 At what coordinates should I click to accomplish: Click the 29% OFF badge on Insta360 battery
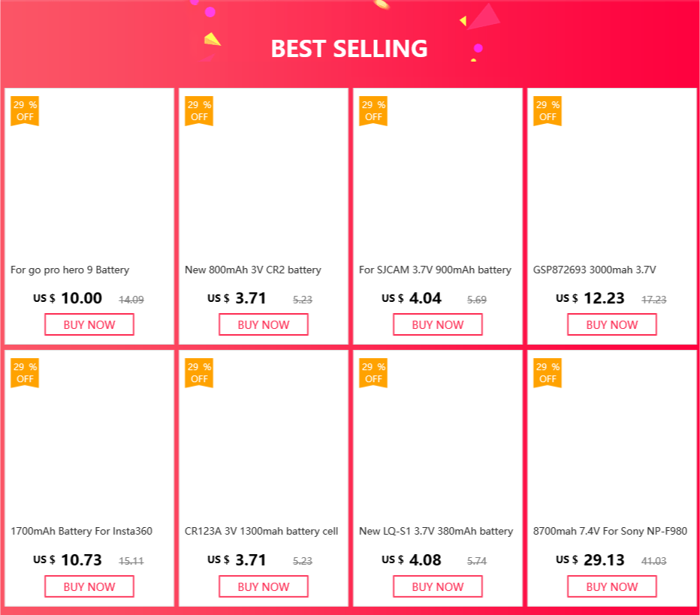coord(25,372)
